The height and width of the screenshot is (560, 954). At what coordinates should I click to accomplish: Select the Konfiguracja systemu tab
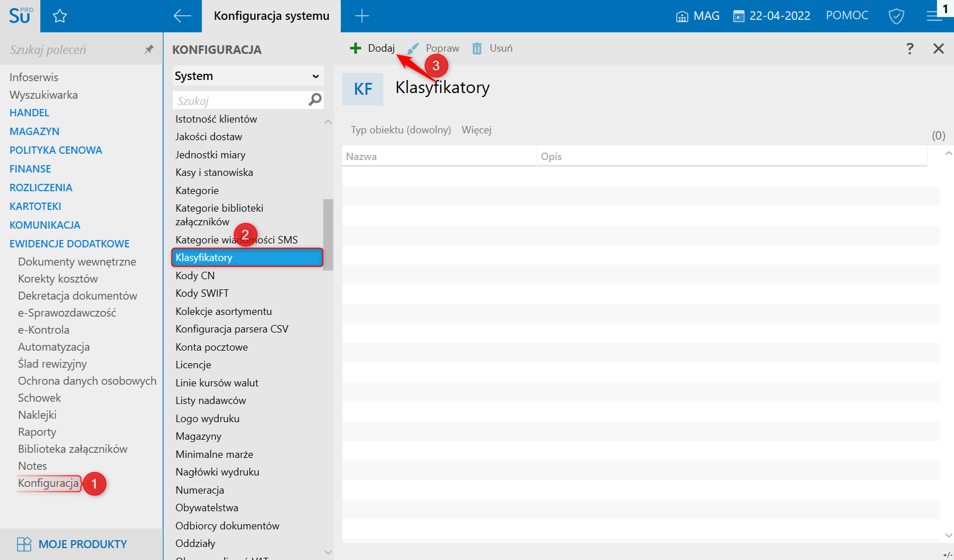pos(271,16)
